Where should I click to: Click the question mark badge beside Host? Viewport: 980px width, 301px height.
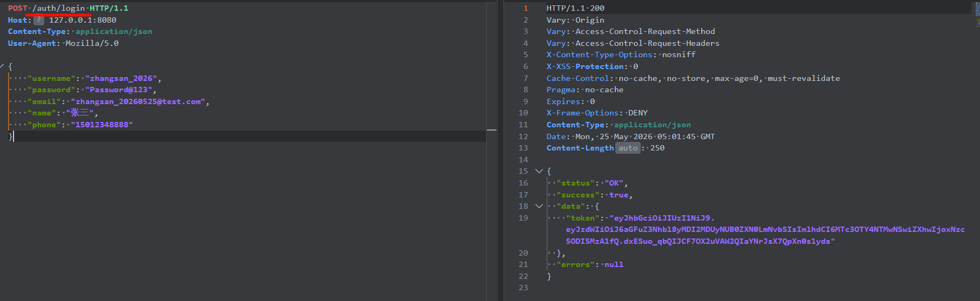pos(39,20)
